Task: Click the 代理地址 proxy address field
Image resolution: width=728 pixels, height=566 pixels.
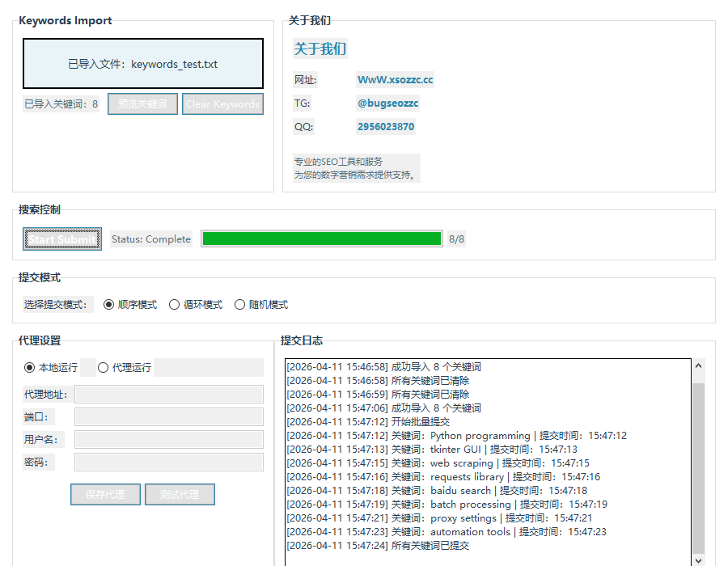Action: (168, 395)
